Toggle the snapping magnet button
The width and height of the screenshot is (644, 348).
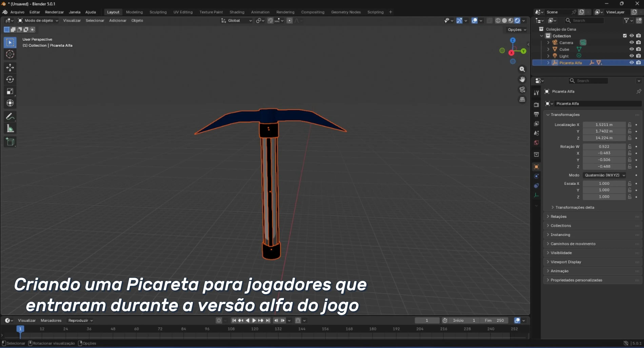pos(270,21)
